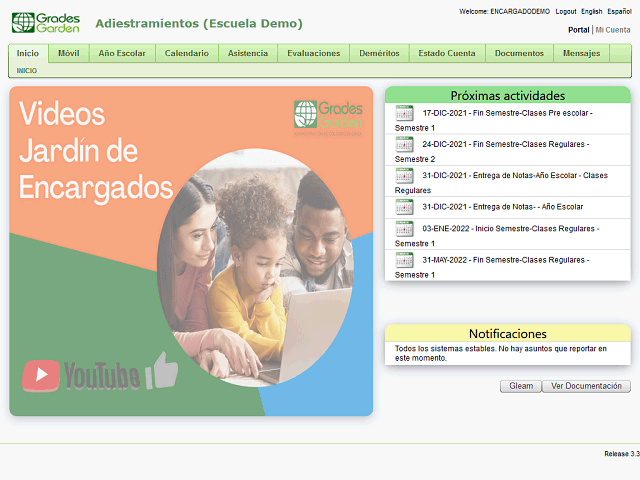640x480 pixels.
Task: Go to the Calendario tab
Action: pyautogui.click(x=187, y=53)
